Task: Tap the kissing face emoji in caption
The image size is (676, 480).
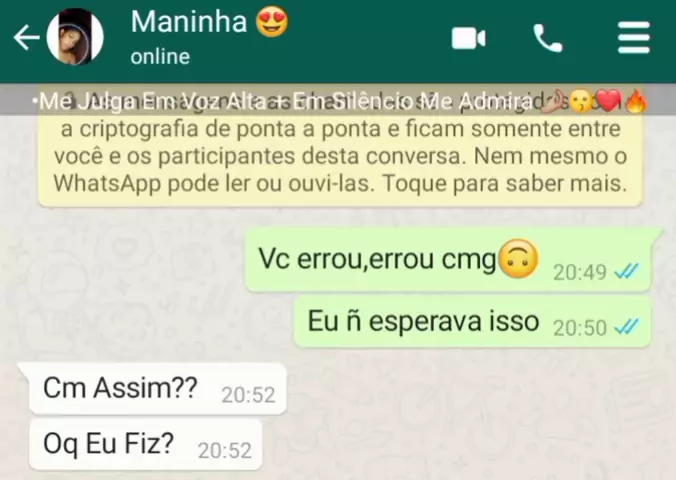Action: click(582, 102)
